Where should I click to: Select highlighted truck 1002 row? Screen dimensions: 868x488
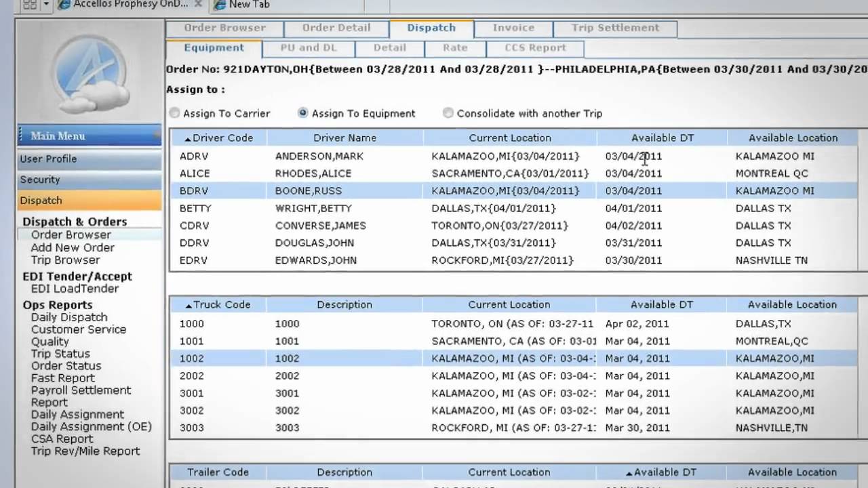514,359
